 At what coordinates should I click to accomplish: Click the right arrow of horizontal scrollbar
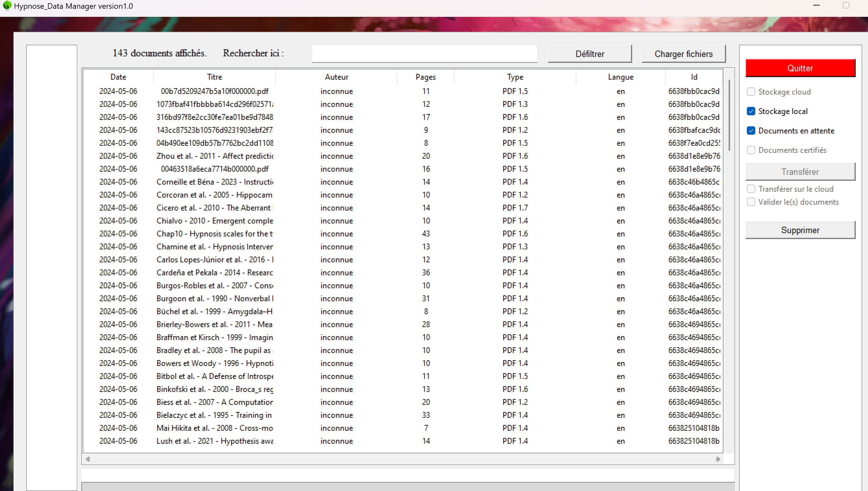(x=718, y=459)
